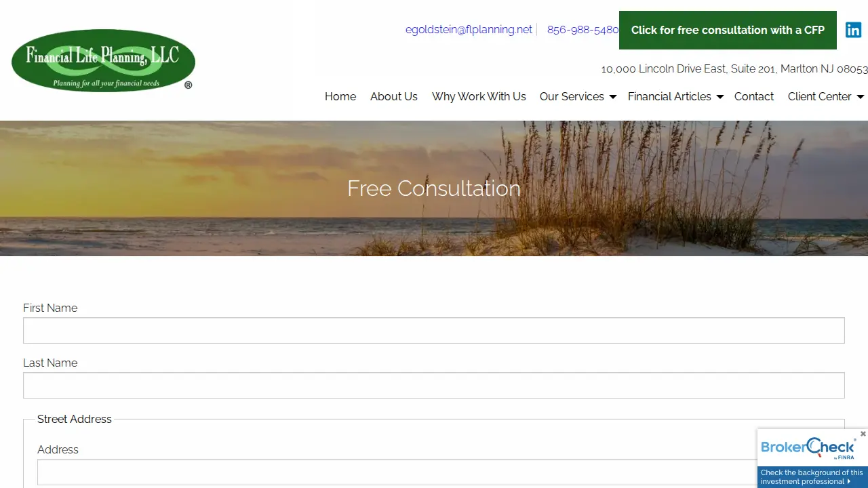Click free consultation with a CFP button
This screenshot has width=868, height=488.
[728, 30]
